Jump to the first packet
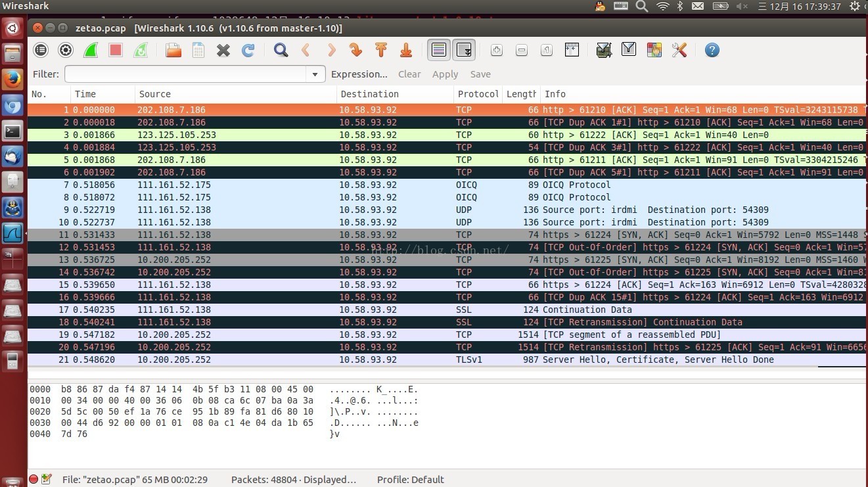Screen dimensions: 868x487 tap(381, 50)
